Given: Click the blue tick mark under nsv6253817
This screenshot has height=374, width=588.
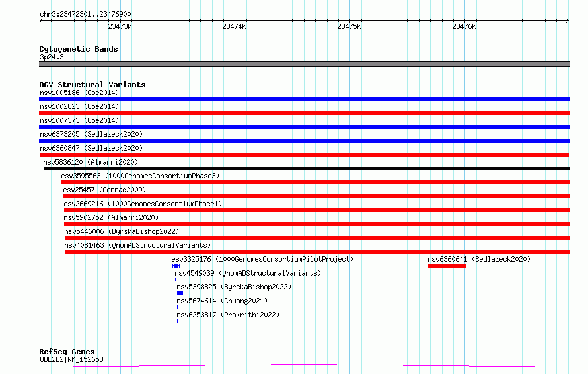Looking at the screenshot, I should [x=178, y=321].
